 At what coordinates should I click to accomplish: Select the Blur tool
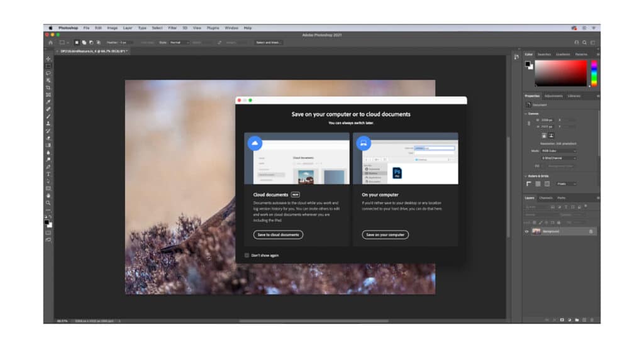pos(48,152)
